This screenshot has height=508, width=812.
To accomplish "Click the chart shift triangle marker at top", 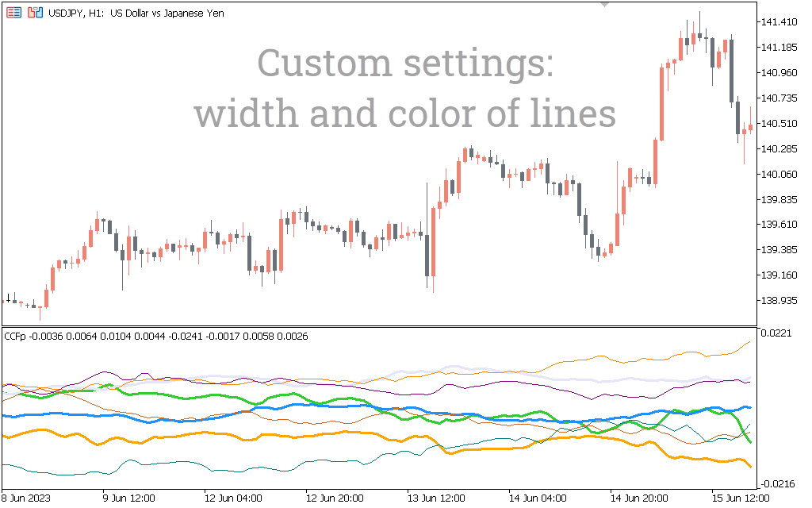I will pos(605,4).
